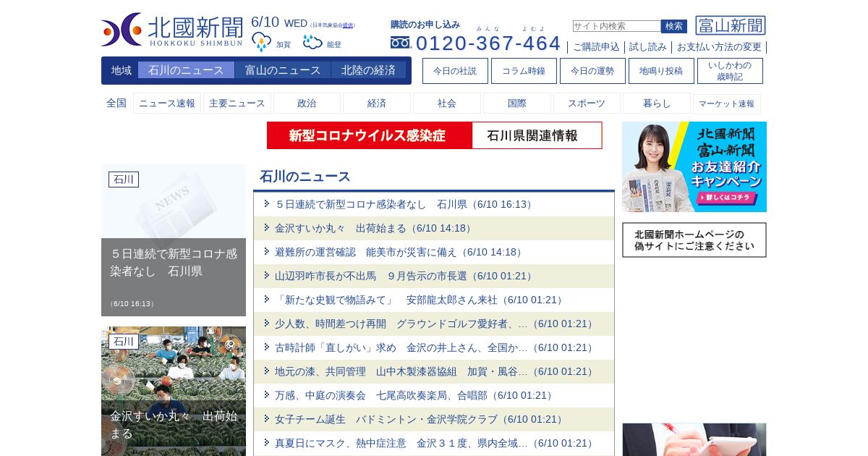This screenshot has width=868, height=456.
Task: Click the 地域 label in region bar
Action: point(122,70)
